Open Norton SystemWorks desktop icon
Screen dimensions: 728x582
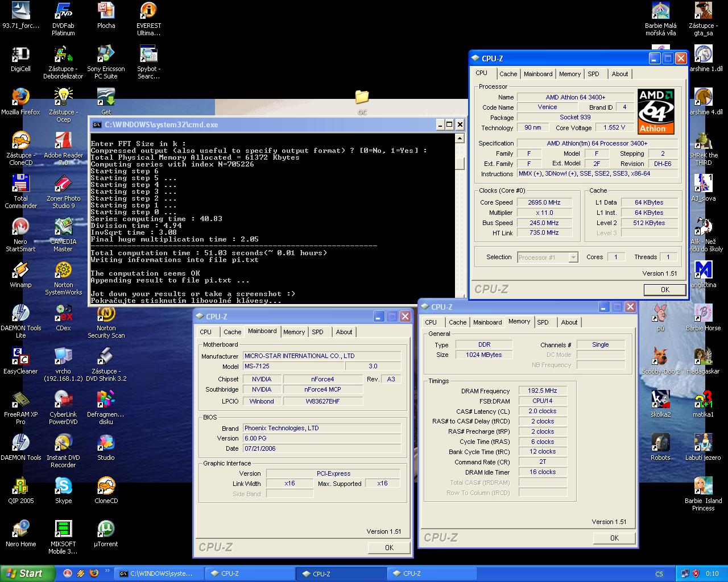pos(63,278)
